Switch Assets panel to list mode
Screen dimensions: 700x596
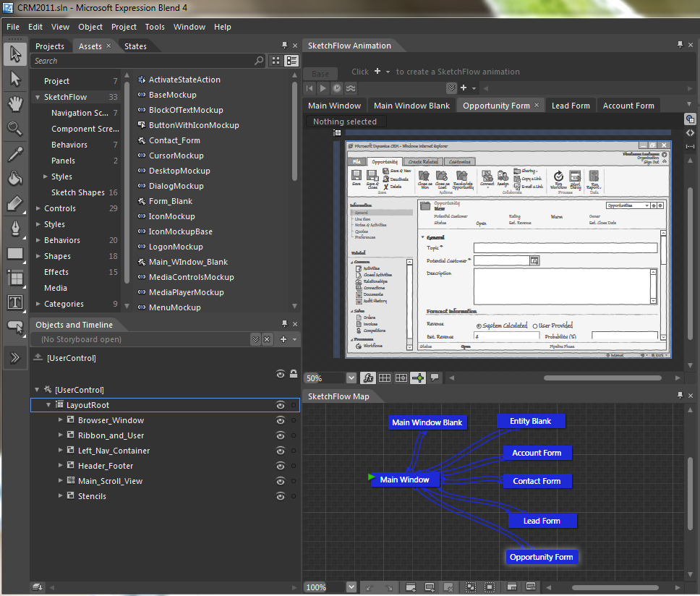292,61
